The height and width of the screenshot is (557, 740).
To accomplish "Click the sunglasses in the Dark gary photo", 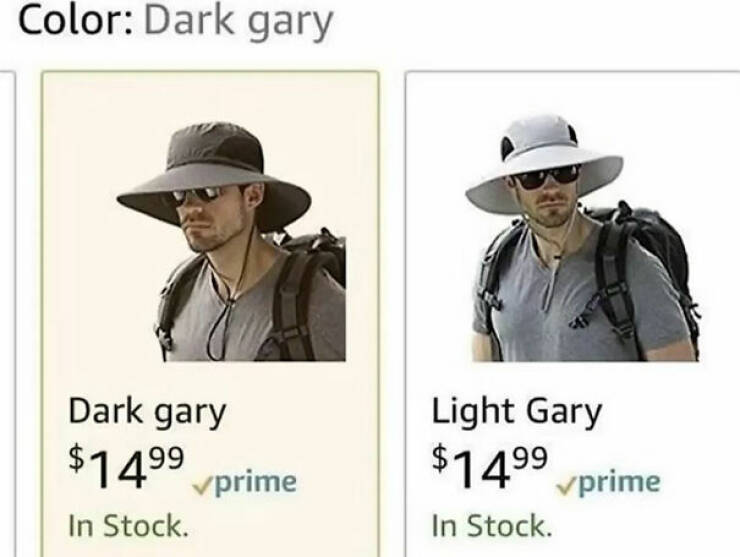I will point(196,194).
